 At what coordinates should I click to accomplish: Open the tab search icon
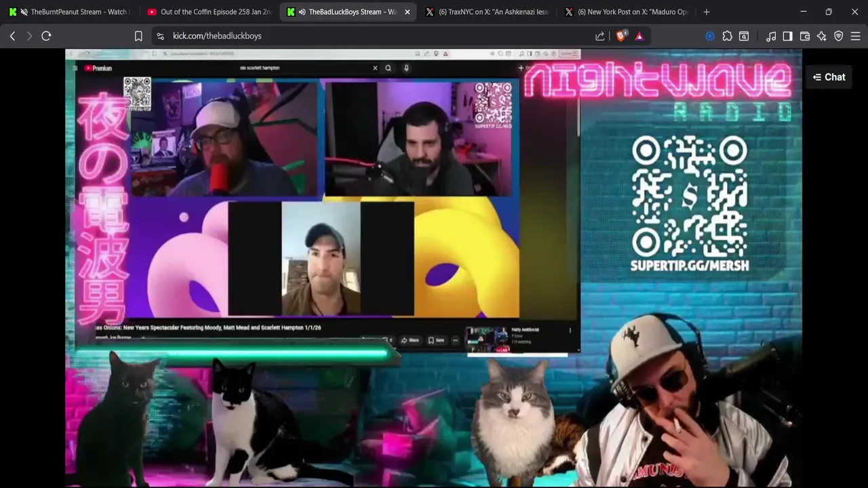pyautogui.click(x=744, y=36)
